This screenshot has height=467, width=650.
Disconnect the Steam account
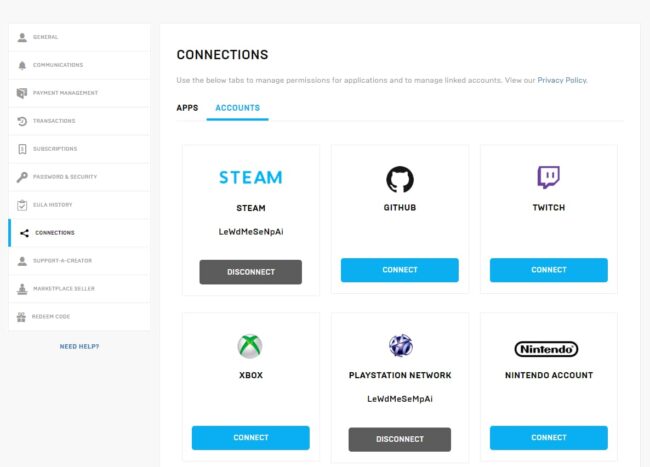pos(250,272)
